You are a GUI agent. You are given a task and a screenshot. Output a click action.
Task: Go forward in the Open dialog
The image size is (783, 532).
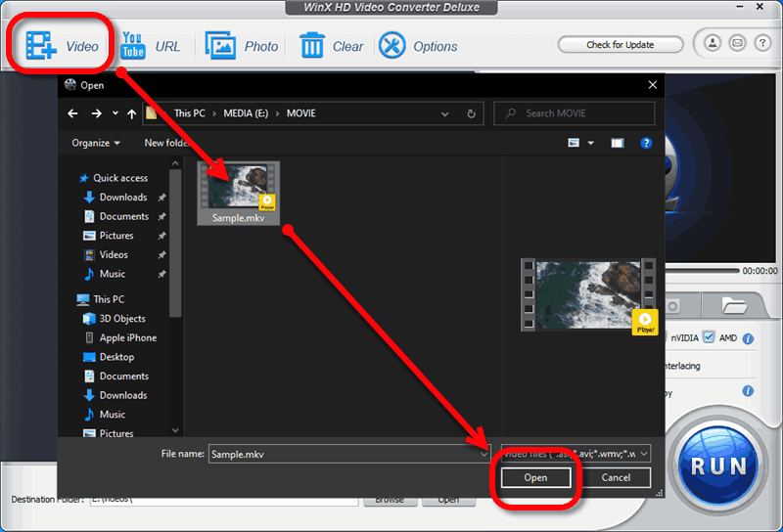click(96, 113)
